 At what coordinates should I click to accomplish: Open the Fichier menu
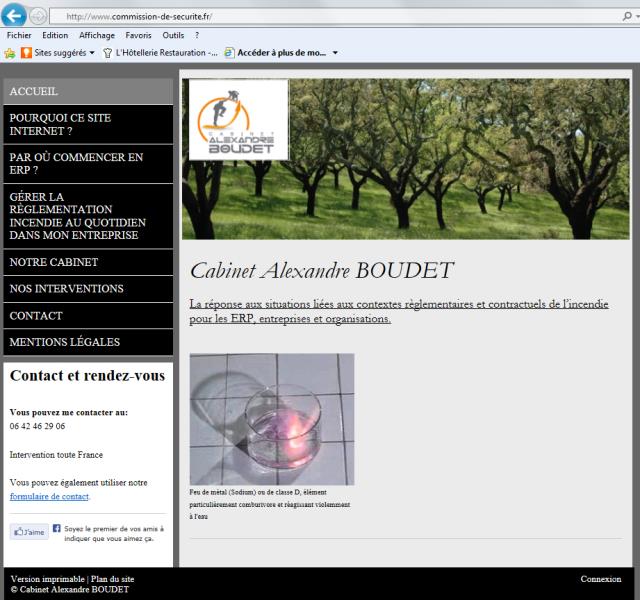pos(19,35)
